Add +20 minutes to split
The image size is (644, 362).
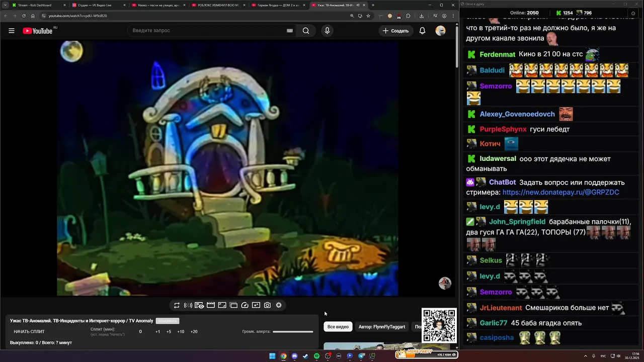pyautogui.click(x=194, y=332)
